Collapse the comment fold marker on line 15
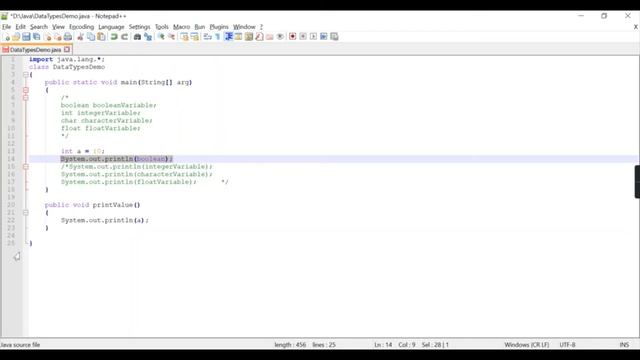The image size is (640, 360). pyautogui.click(x=26, y=167)
